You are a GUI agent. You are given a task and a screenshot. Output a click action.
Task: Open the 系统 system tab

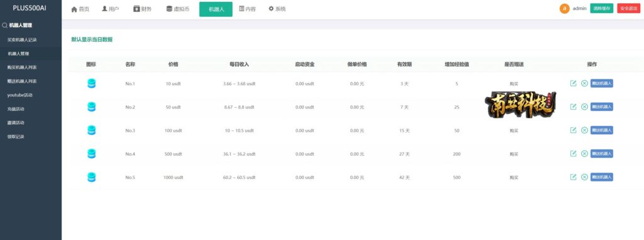[277, 9]
